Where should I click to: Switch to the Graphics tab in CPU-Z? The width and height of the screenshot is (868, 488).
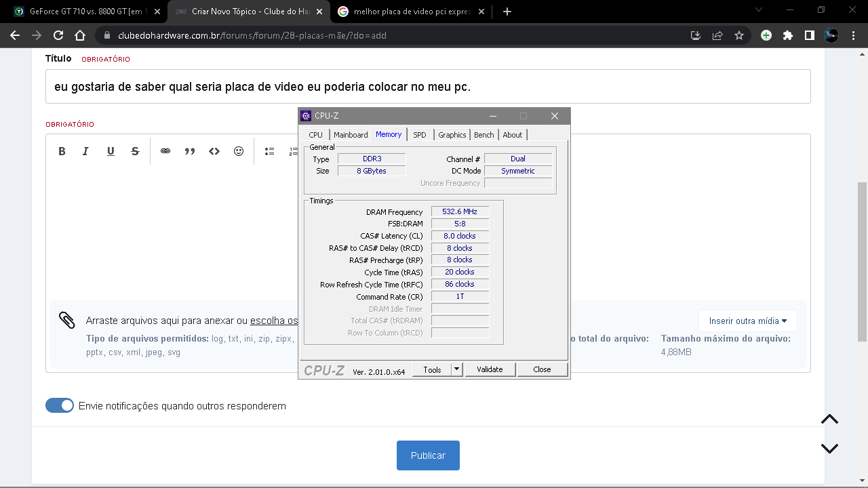click(452, 135)
